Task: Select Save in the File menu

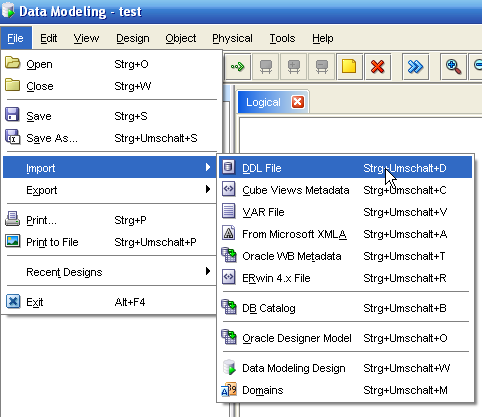Action: (110, 116)
